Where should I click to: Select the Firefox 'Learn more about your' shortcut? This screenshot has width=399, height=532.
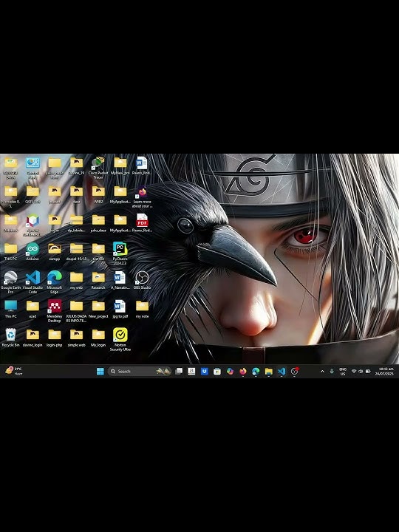coord(142,197)
